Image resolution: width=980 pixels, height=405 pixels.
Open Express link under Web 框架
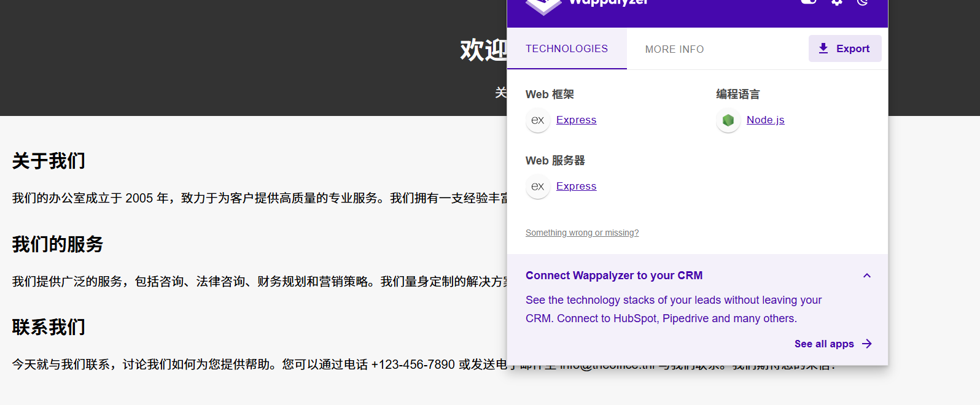click(576, 120)
